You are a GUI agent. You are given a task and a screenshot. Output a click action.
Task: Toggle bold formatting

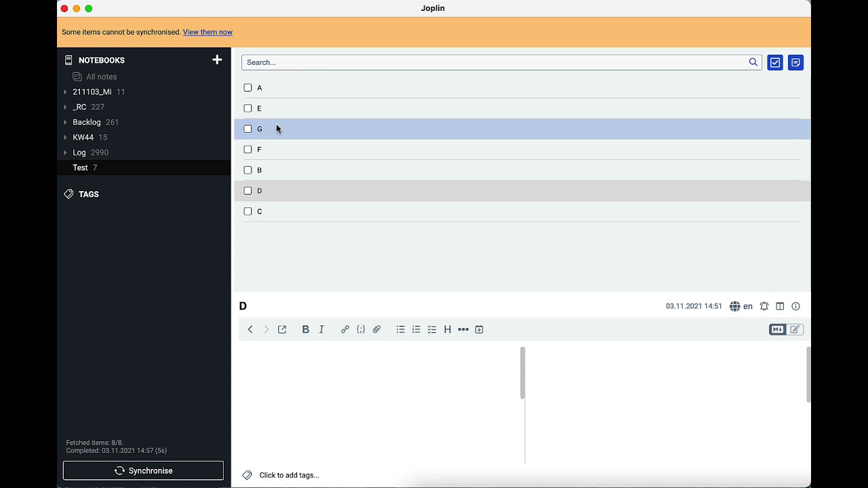(306, 329)
